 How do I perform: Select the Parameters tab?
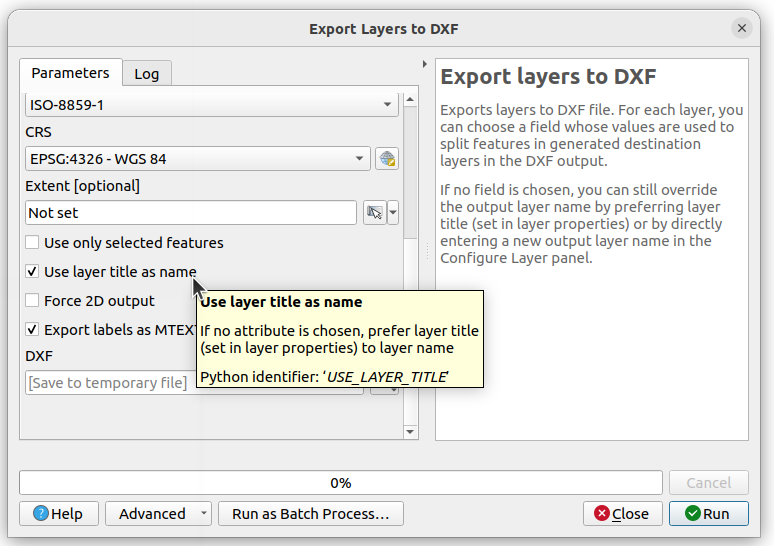[70, 73]
